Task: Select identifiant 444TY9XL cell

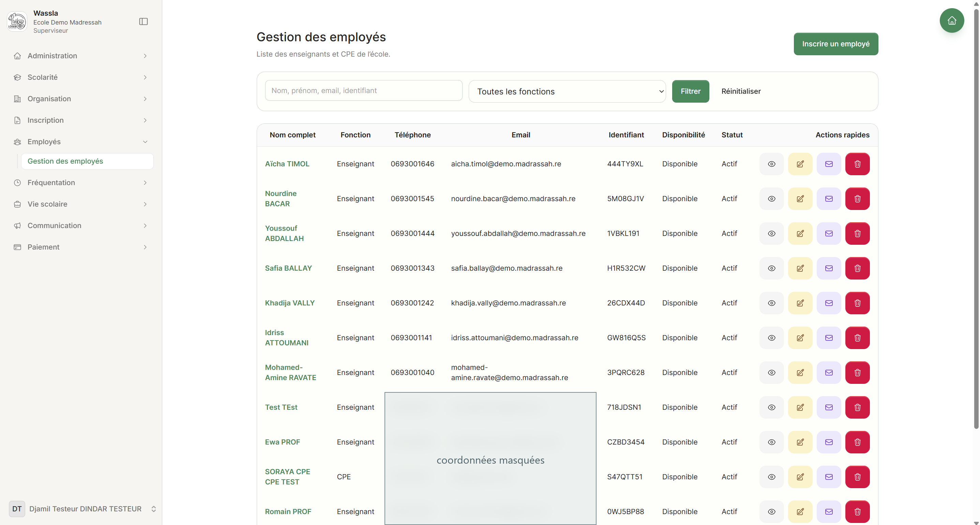Action: pyautogui.click(x=625, y=164)
